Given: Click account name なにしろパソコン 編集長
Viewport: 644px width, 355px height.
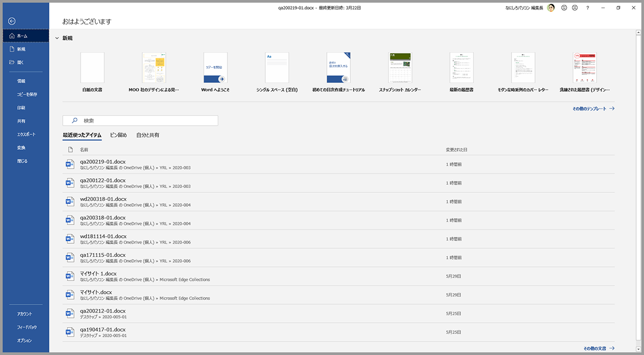Looking at the screenshot, I should click(x=525, y=8).
